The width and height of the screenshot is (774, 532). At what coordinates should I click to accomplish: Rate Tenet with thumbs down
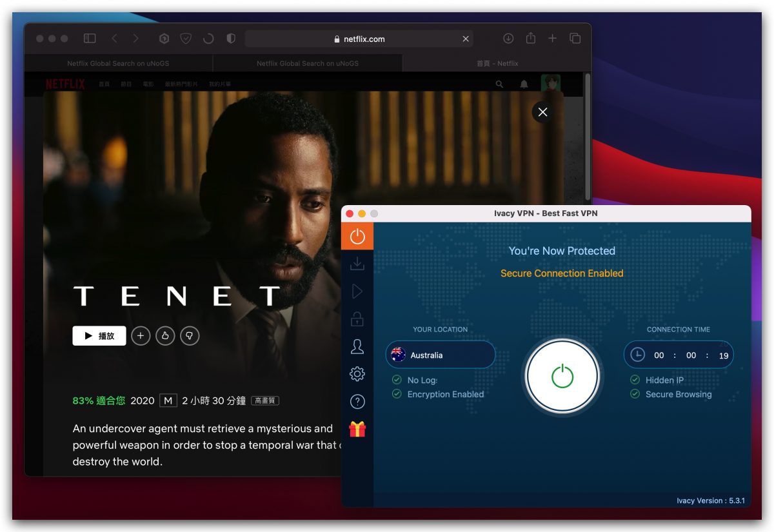click(190, 335)
